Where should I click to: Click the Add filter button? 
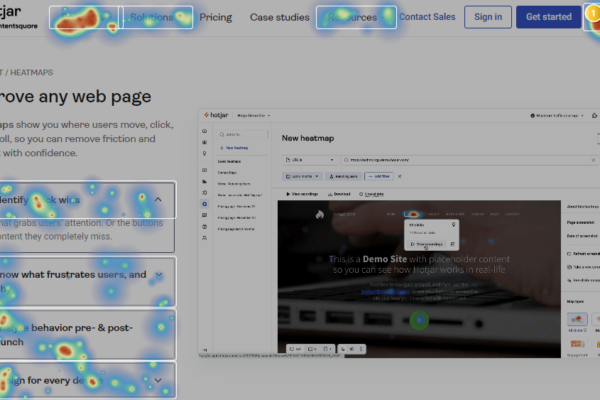379,176
